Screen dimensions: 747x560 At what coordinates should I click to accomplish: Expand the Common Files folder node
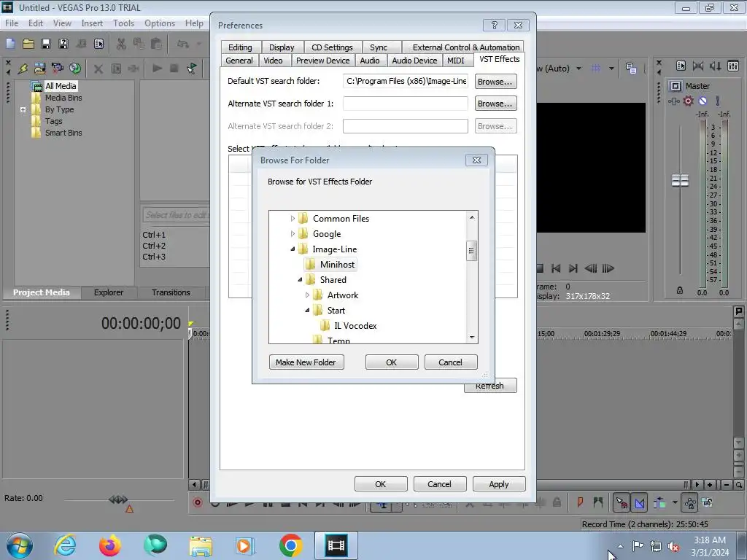(293, 219)
